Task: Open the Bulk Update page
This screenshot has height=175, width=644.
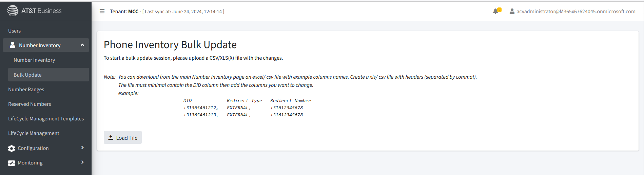Action: coord(27,75)
